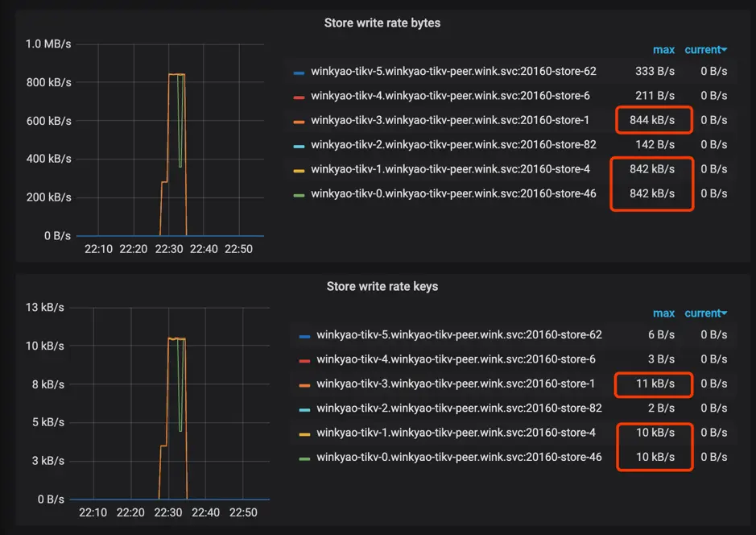The width and height of the screenshot is (756, 535).
Task: Toggle winkyao-tikv-5 store-62 series in keys legend
Action: [x=459, y=334]
